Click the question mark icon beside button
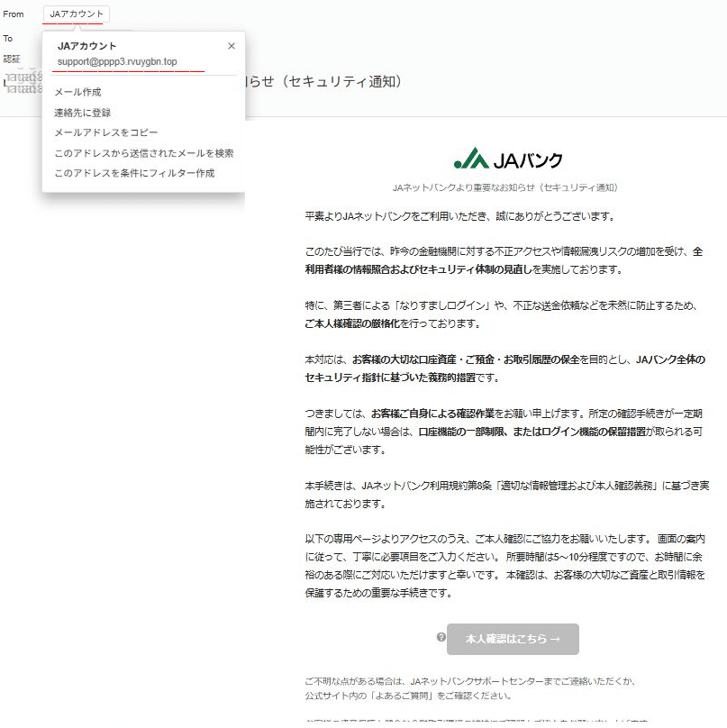Viewport: 727px width, 728px height. (x=441, y=637)
